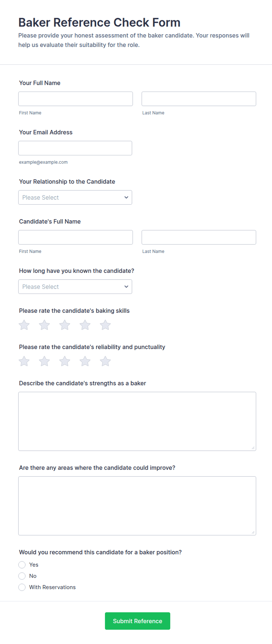Give baking skills five stars
The width and height of the screenshot is (272, 644).
pyautogui.click(x=105, y=325)
